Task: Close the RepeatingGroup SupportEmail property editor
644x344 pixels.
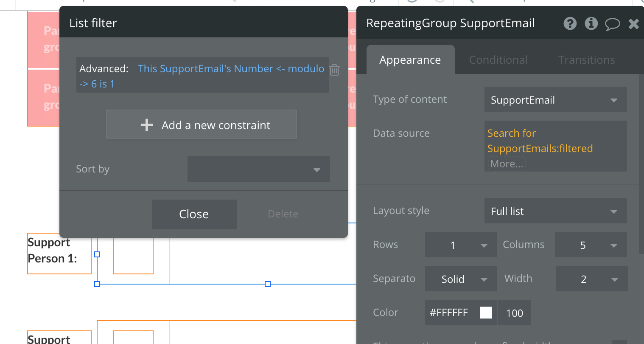Action: [634, 24]
